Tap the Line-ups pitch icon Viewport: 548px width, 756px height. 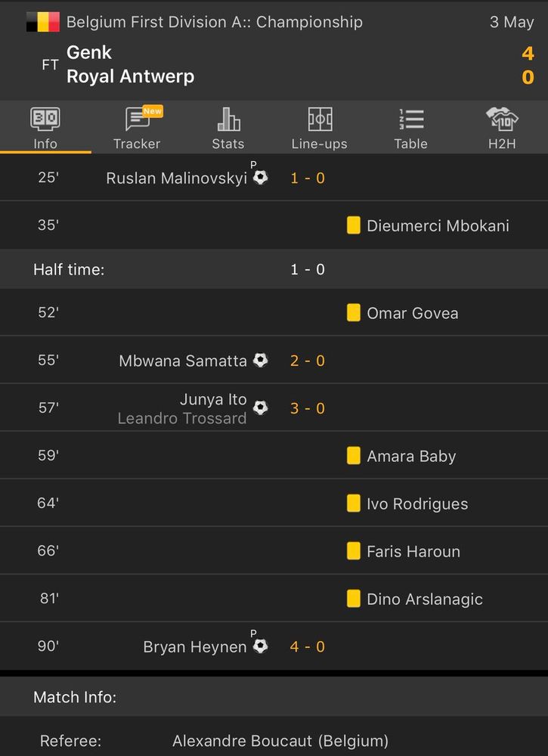click(320, 119)
